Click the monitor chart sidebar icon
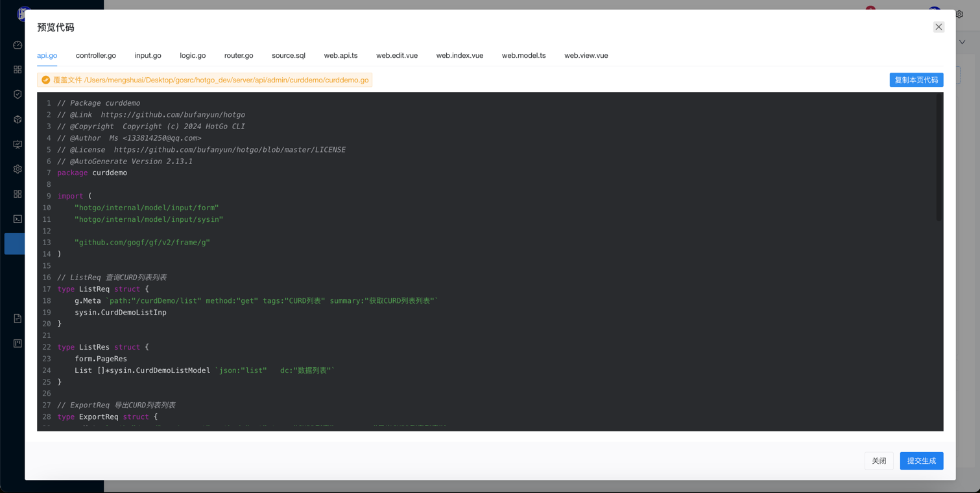This screenshot has width=980, height=493. [18, 145]
